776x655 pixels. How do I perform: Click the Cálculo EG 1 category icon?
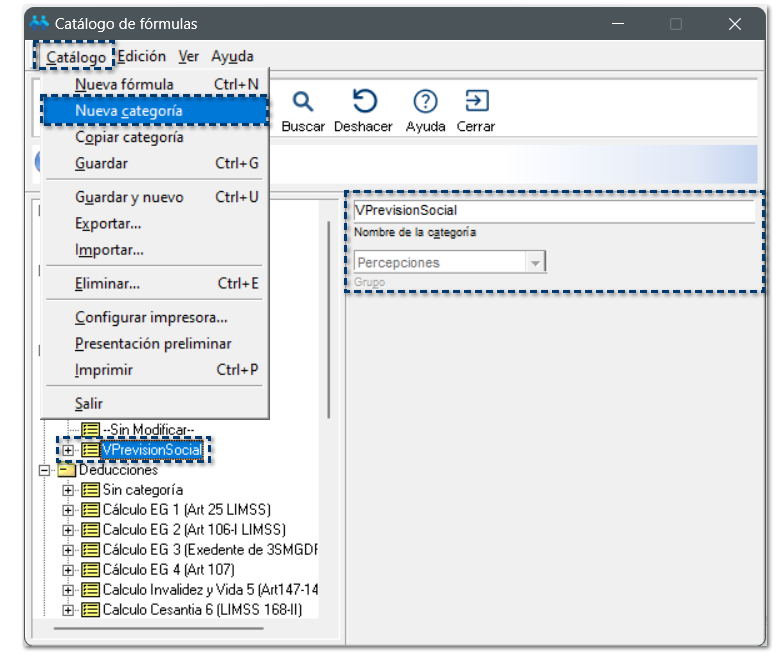coord(91,510)
